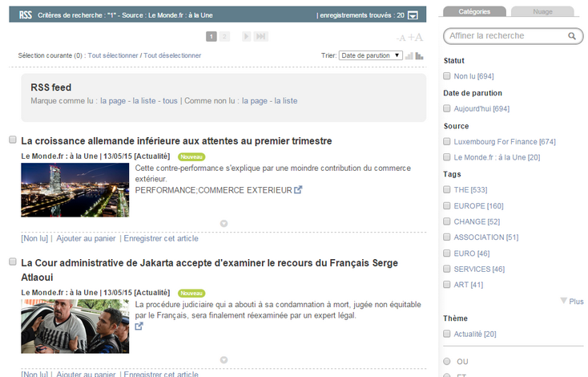588x377 pixels.
Task: Go to page 1
Action: [211, 36]
